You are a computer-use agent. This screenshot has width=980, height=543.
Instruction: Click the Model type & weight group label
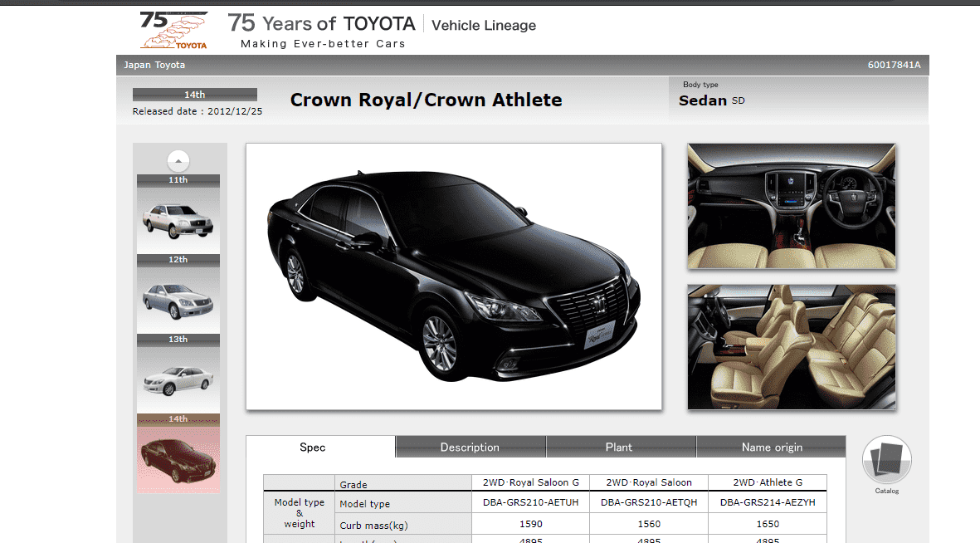(x=300, y=513)
